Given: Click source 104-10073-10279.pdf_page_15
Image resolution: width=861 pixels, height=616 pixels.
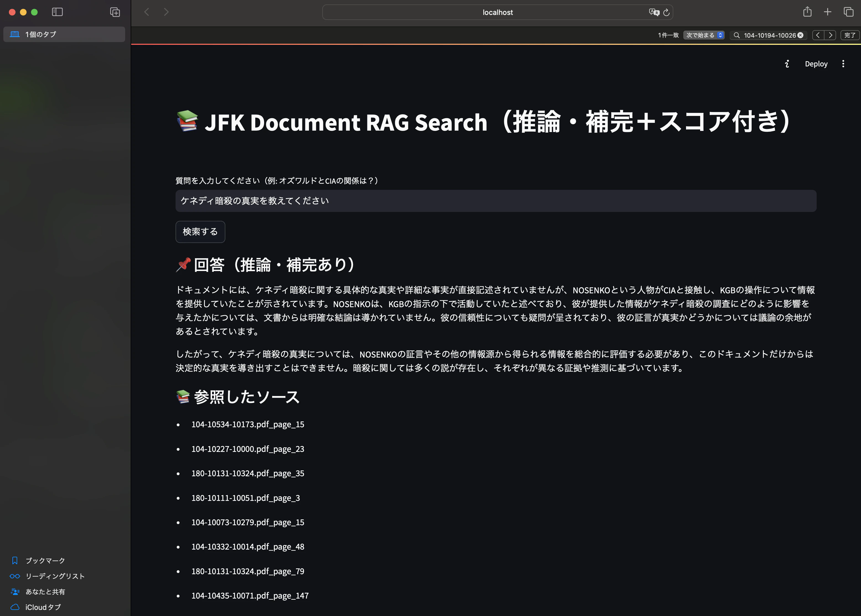Looking at the screenshot, I should [248, 522].
